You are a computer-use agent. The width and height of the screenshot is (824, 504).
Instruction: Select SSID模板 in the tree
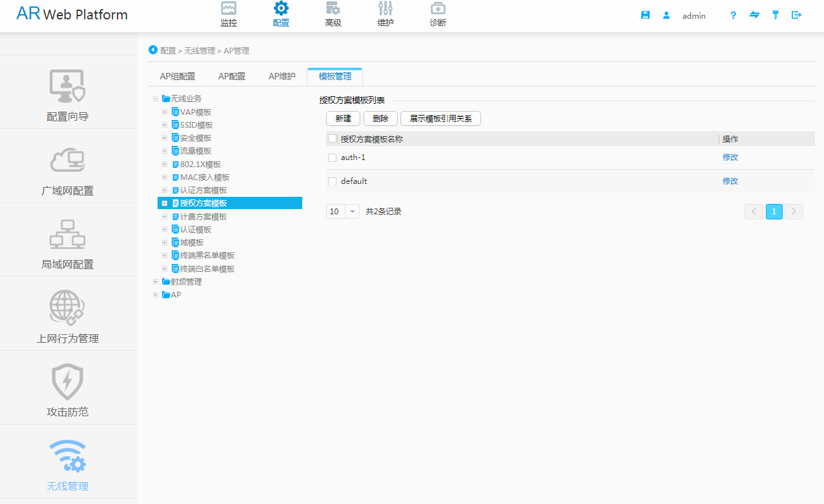click(x=196, y=125)
